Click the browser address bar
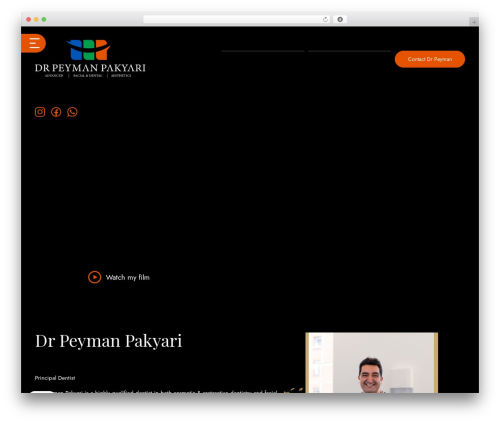Image resolution: width=500 pixels, height=423 pixels. point(237,19)
